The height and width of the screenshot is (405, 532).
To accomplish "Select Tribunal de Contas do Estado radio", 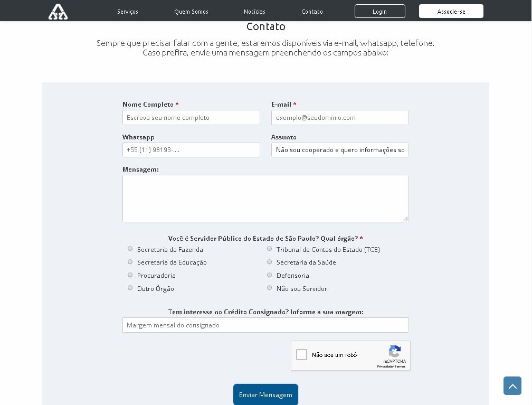I will [x=269, y=249].
